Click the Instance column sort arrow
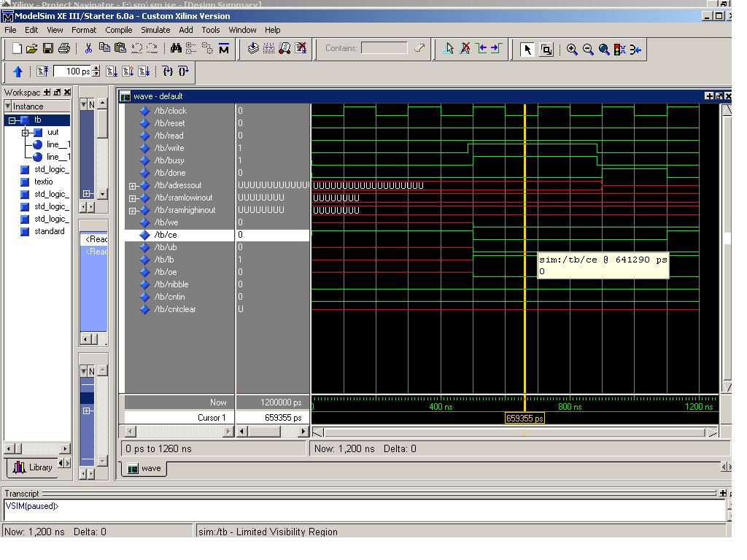The image size is (747, 560). pos(8,106)
